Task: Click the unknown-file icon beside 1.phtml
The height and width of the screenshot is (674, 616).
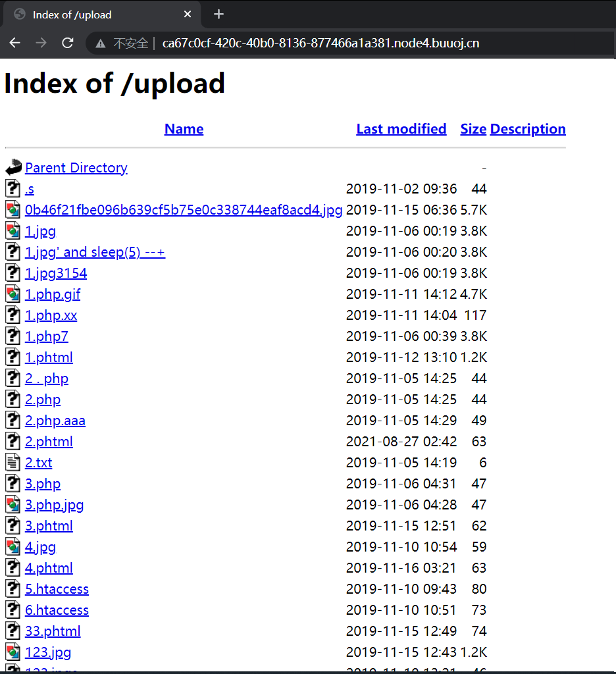Action: pos(13,357)
